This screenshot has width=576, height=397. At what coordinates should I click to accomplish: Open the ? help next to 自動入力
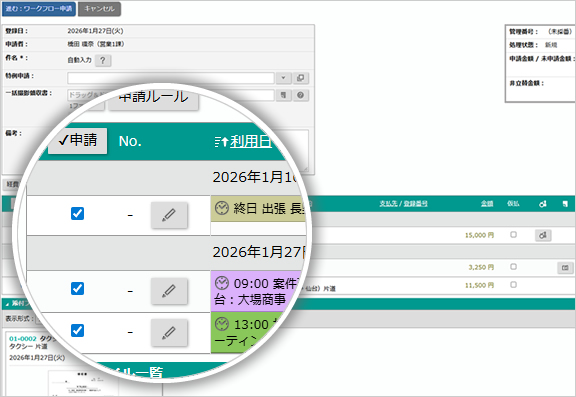pos(103,61)
